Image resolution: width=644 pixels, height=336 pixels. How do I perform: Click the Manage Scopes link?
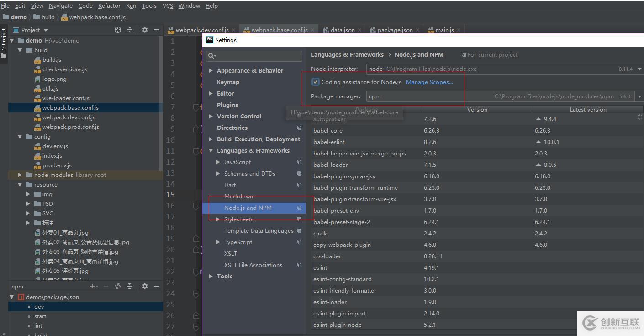(429, 82)
